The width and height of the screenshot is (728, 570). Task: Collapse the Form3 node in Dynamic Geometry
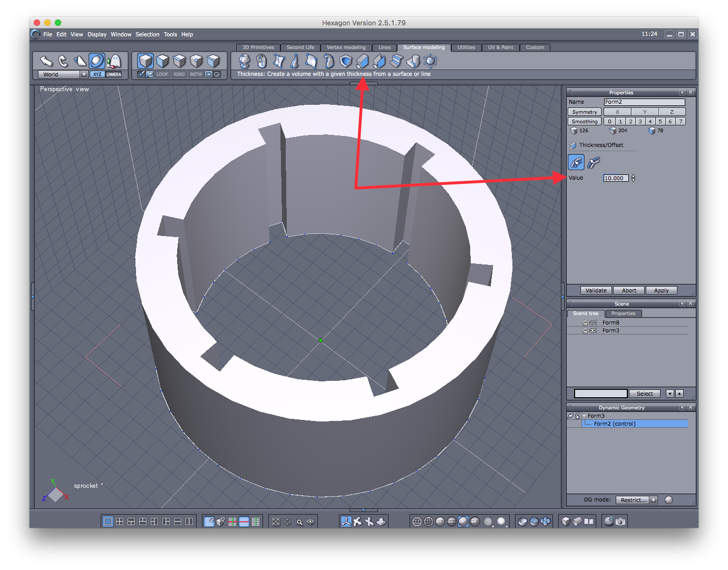click(x=585, y=416)
